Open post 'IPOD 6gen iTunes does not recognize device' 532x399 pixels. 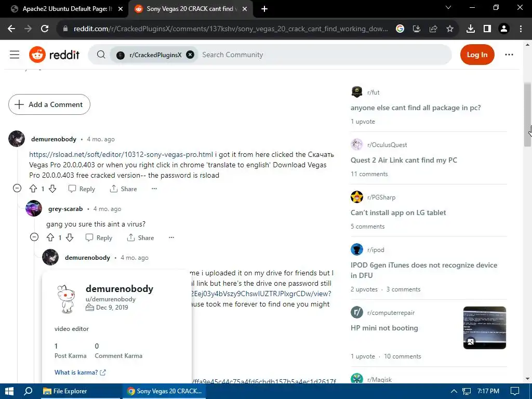pyautogui.click(x=424, y=270)
